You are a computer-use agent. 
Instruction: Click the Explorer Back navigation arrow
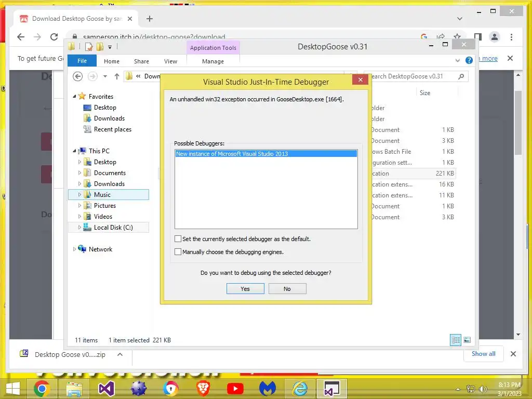click(x=78, y=76)
